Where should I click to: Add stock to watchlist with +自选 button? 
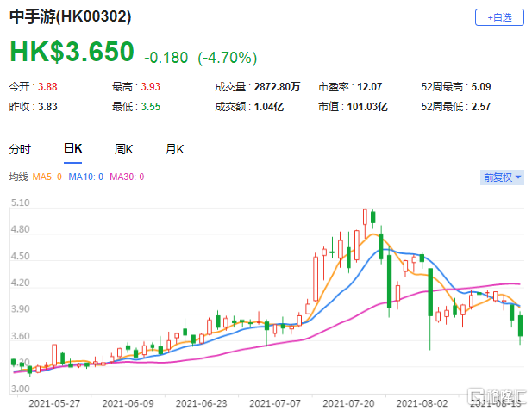[498, 17]
